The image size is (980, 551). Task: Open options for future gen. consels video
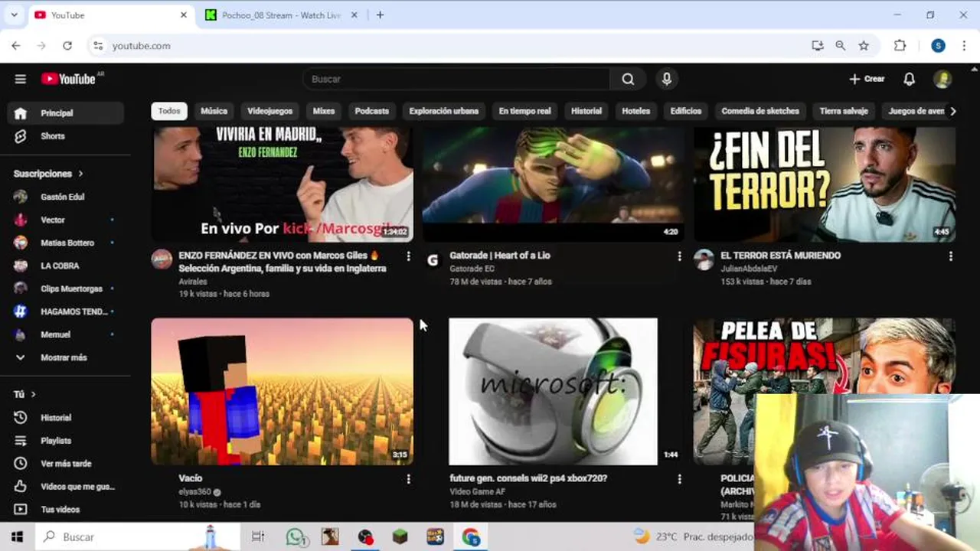(679, 479)
